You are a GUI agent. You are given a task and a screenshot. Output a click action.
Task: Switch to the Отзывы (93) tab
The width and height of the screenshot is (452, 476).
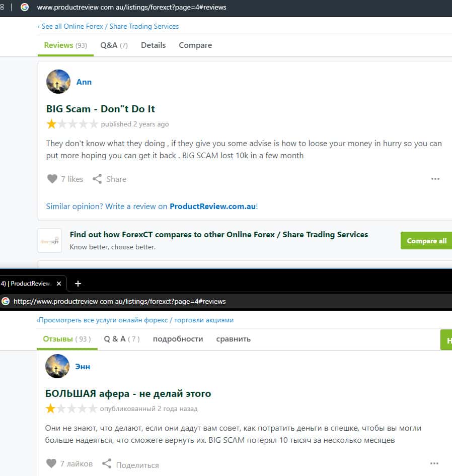click(67, 339)
